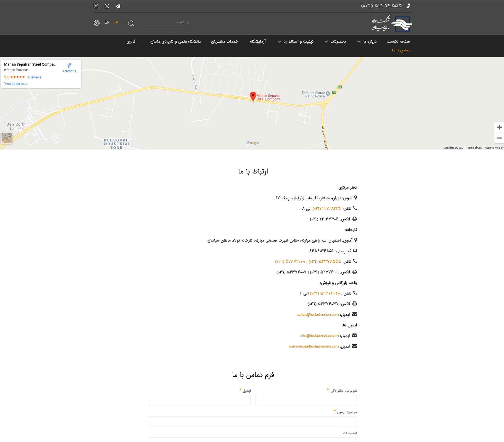Open دانشگاه علمی و کاربردی ماهان menu item
This screenshot has width=504, height=442.
(x=176, y=41)
